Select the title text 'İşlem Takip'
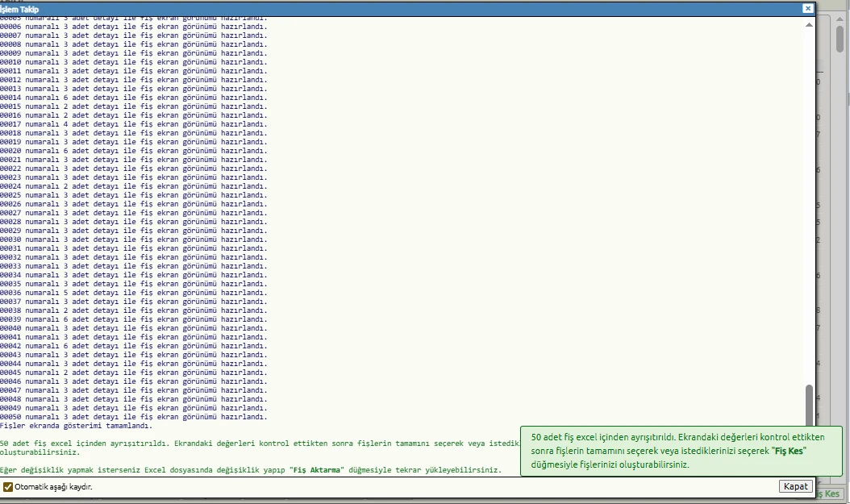 click(x=19, y=9)
